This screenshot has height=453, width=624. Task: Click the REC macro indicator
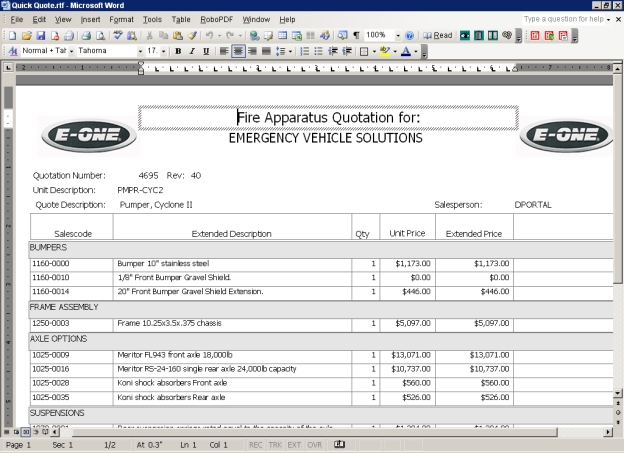255,445
